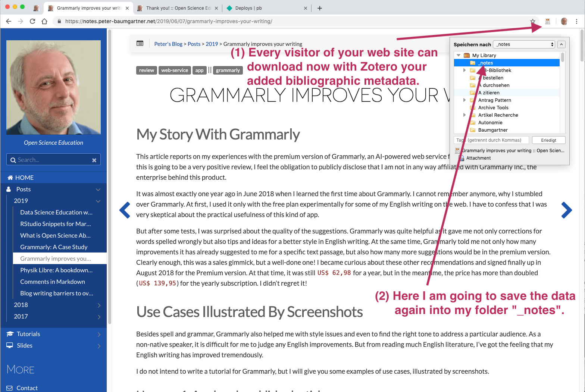This screenshot has height=392, width=585.
Task: Go to the browser home page icon
Action: pyautogui.click(x=44, y=21)
